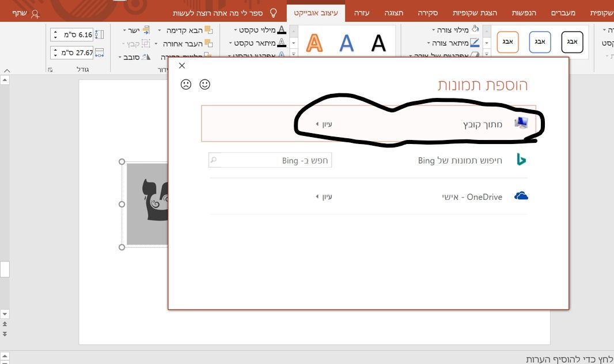Increase height with the 6.16 up stepper

55,32
